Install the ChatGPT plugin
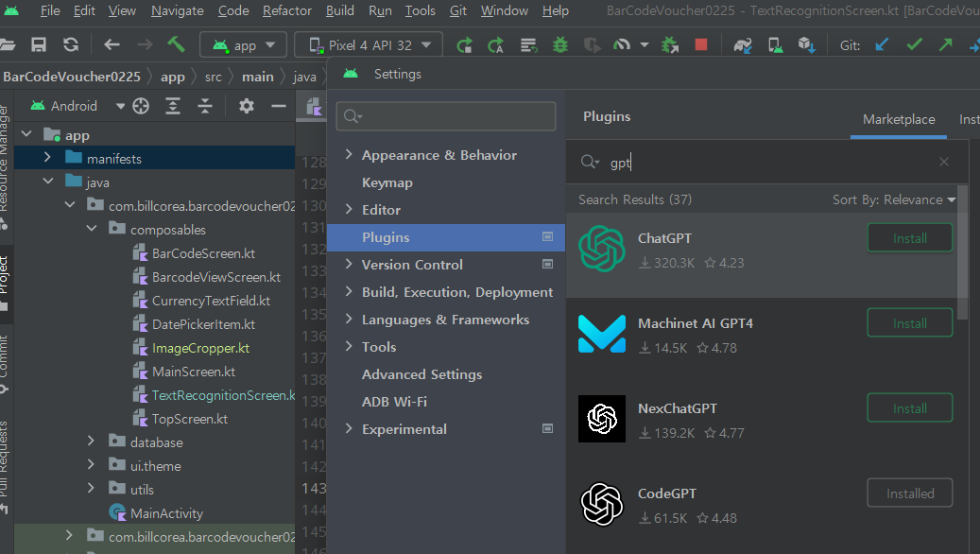Viewport: 980px width, 554px height. [910, 238]
